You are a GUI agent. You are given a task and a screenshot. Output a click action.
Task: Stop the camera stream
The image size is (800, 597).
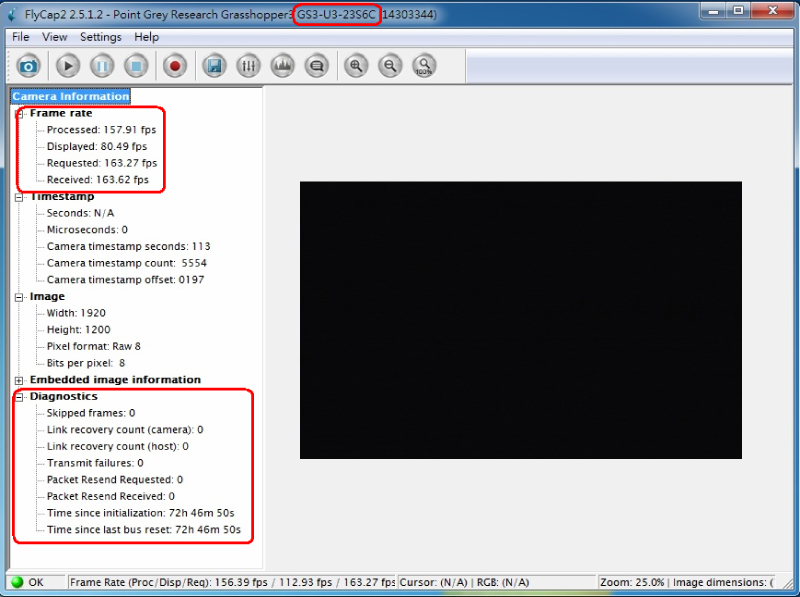136,66
